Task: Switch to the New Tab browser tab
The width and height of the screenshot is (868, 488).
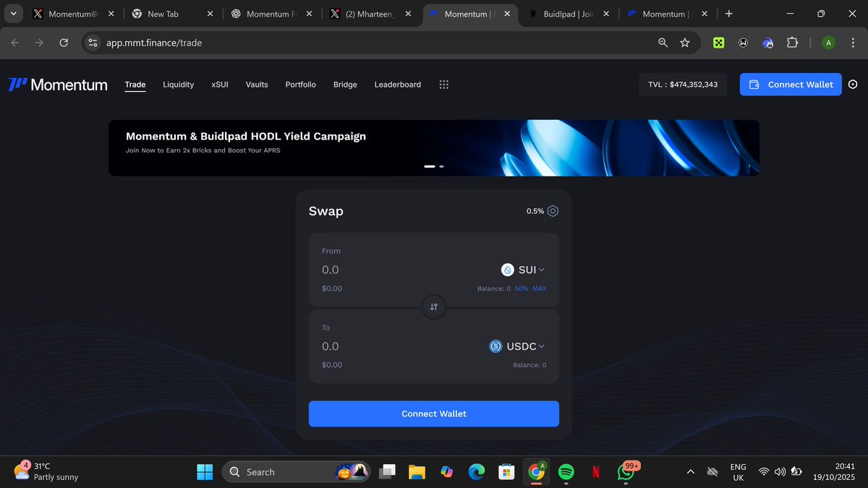Action: 172,14
